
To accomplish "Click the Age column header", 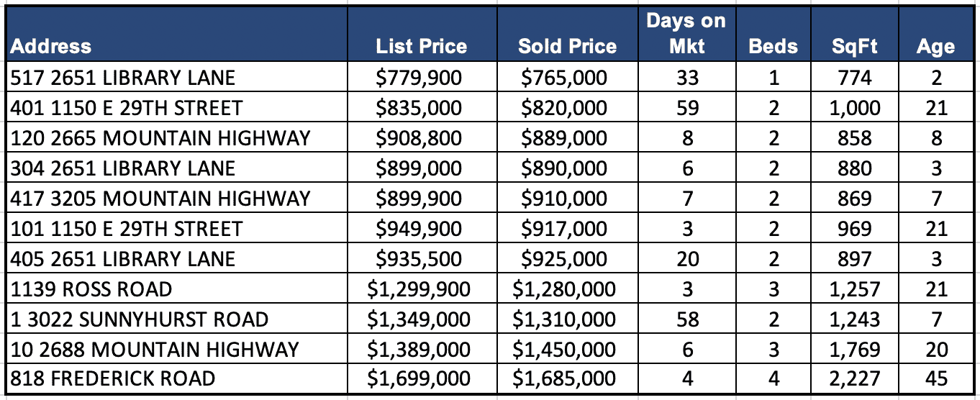I will click(935, 46).
